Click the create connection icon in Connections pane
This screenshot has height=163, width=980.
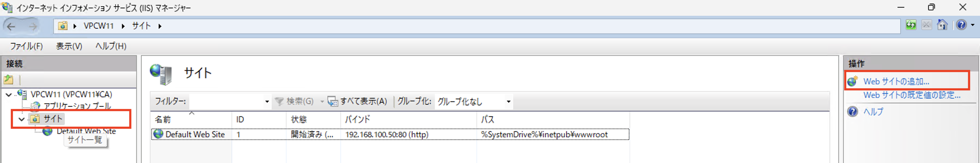click(x=9, y=80)
